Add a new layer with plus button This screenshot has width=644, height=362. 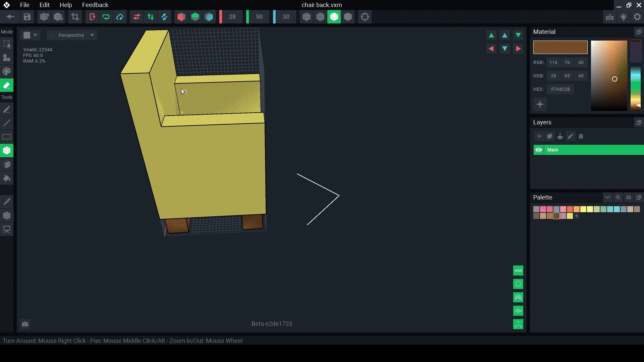539,136
